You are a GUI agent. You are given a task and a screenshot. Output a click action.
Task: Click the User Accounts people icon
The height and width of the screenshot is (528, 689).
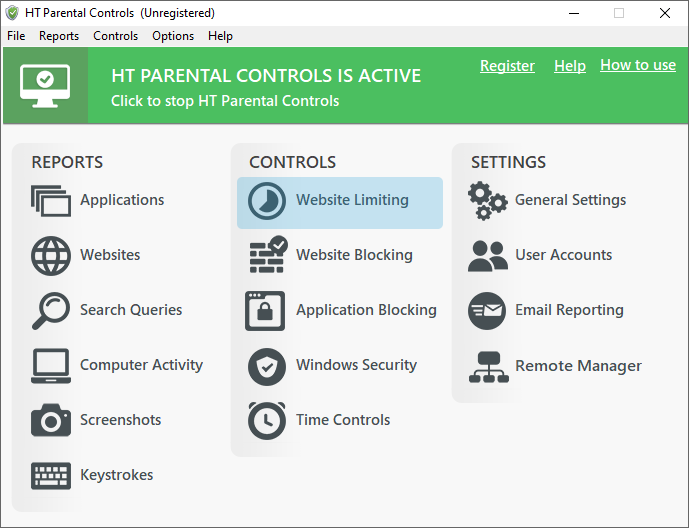487,256
